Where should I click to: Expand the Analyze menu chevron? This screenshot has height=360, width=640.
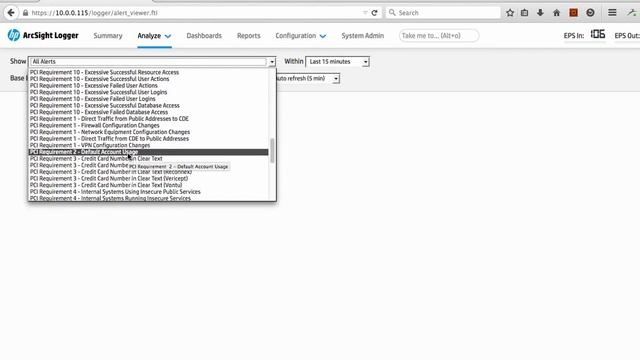[168, 36]
